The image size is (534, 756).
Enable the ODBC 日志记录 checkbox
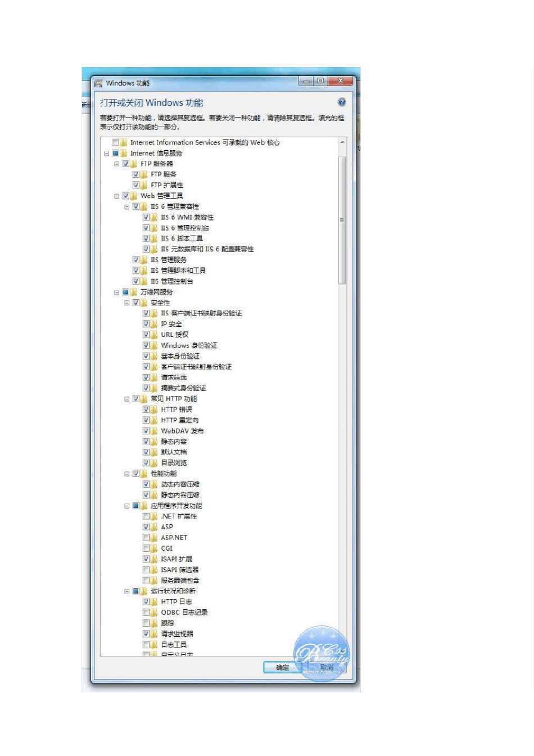click(x=146, y=613)
